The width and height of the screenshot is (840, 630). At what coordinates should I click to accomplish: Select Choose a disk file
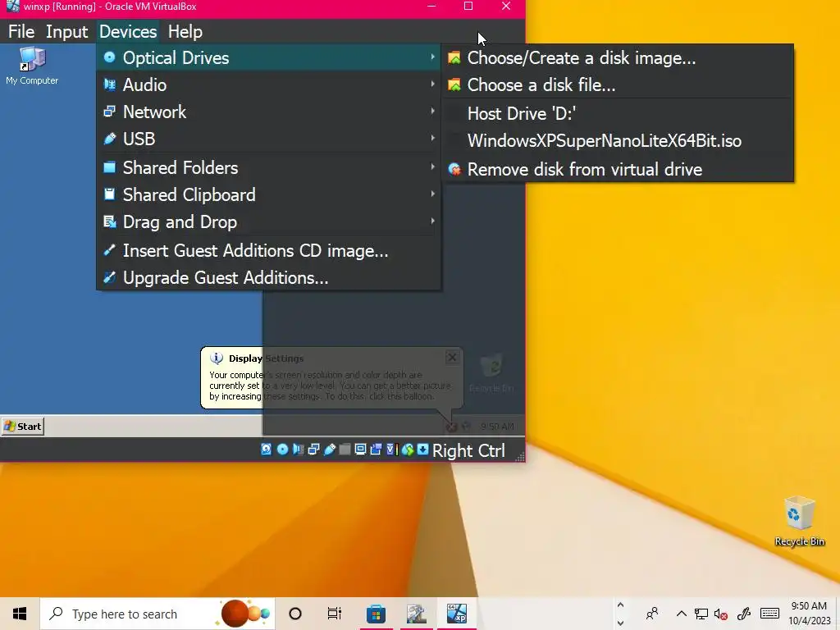[x=617, y=84]
